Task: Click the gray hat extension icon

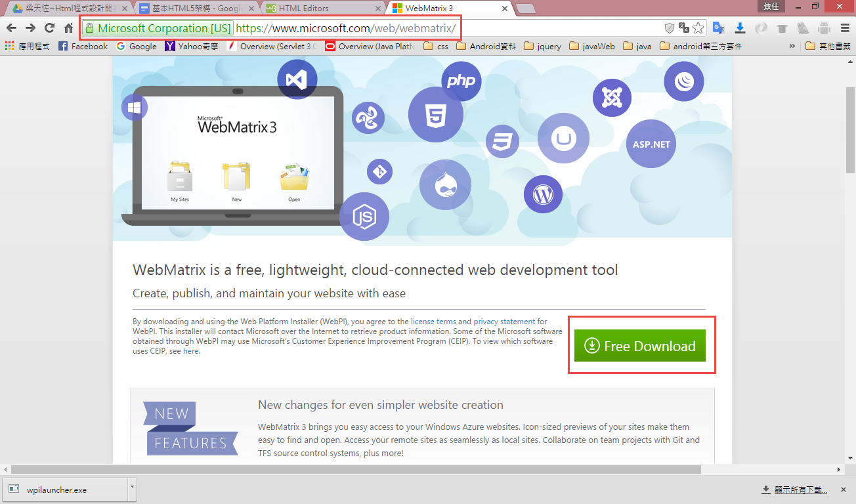Action: coord(782,28)
